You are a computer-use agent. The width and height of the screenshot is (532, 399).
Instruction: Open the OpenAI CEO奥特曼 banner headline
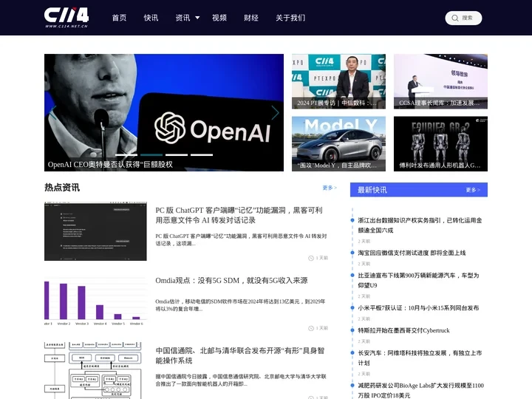pyautogui.click(x=110, y=165)
